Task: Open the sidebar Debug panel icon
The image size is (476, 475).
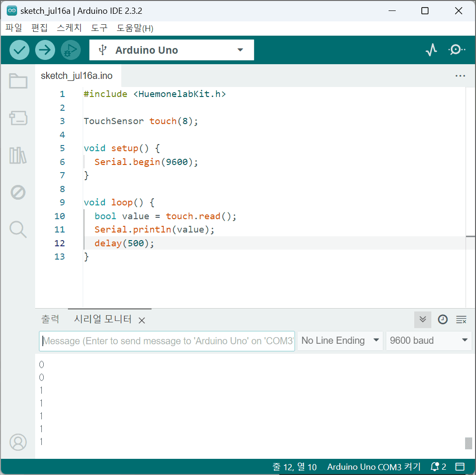Action: coord(18,193)
